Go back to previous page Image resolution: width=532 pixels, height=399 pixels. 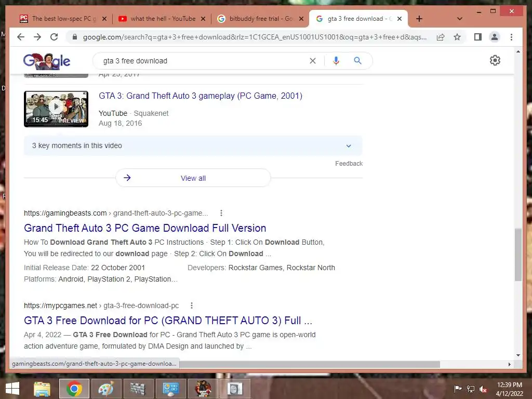tap(21, 37)
